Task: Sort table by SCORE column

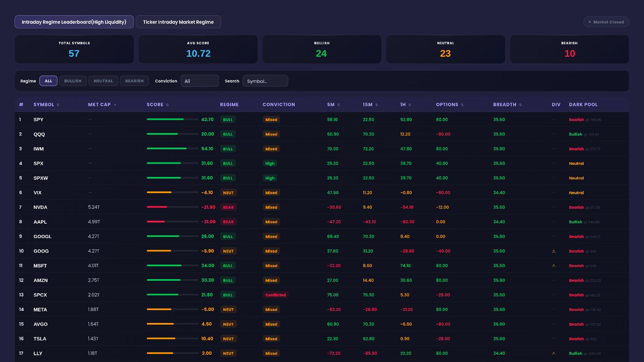Action: click(157, 105)
